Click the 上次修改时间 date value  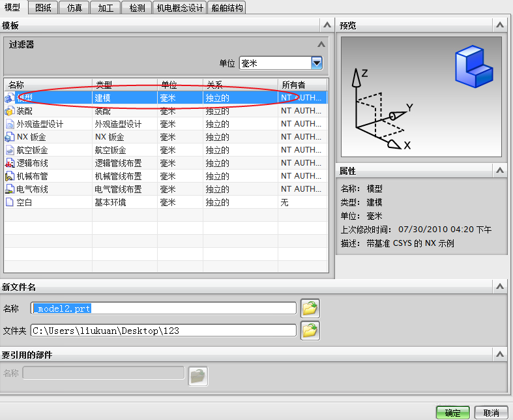click(x=445, y=230)
